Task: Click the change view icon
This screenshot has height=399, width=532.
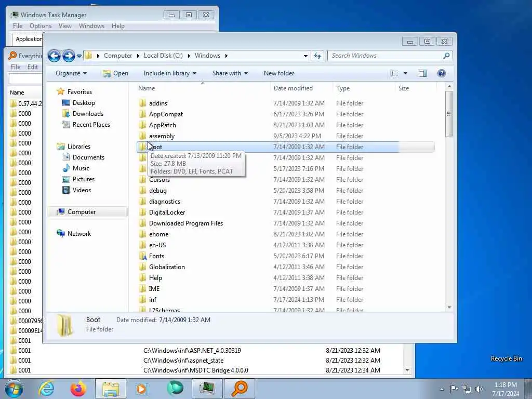Action: 394,73
